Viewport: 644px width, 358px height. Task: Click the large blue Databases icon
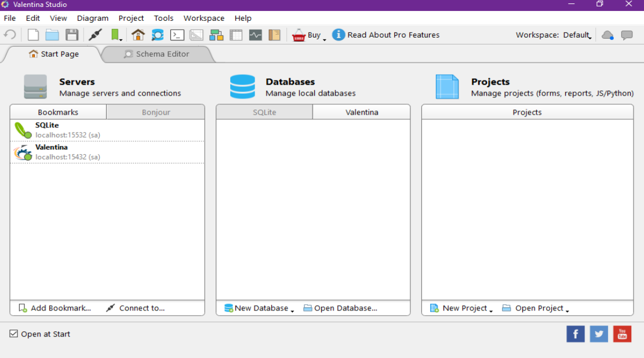[242, 87]
